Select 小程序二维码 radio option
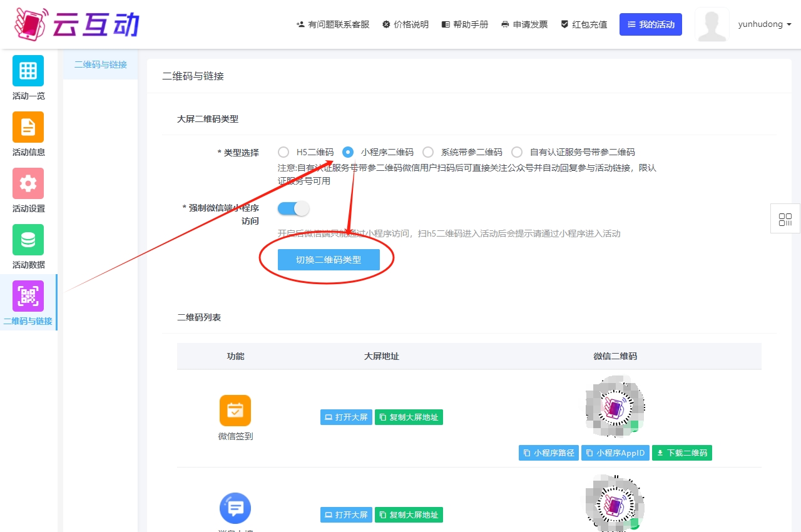This screenshot has height=532, width=801. point(348,152)
